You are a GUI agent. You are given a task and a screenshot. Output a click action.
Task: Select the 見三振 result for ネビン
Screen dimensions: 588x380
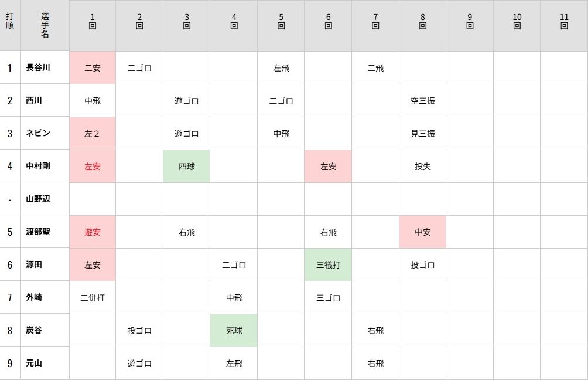click(x=422, y=133)
